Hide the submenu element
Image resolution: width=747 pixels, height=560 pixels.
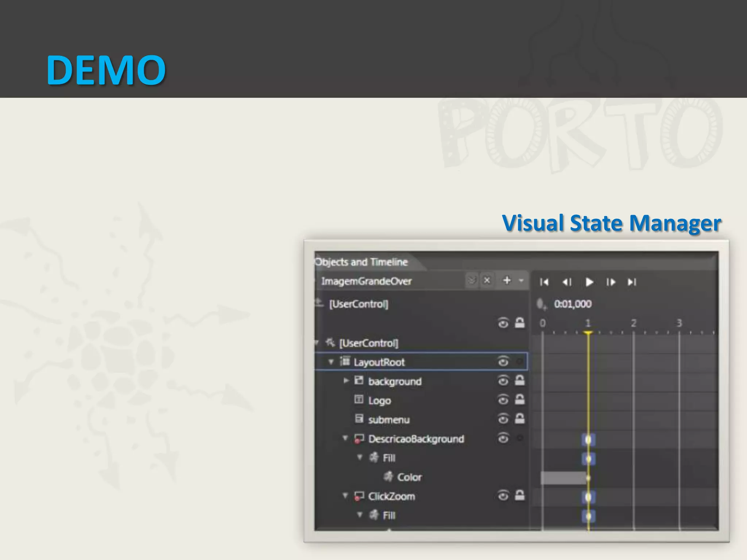point(503,419)
